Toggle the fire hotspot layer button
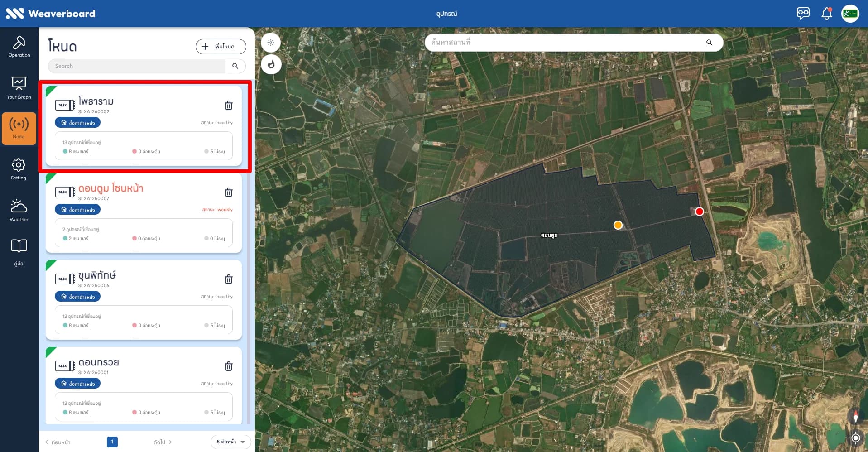The image size is (868, 452). 271,64
